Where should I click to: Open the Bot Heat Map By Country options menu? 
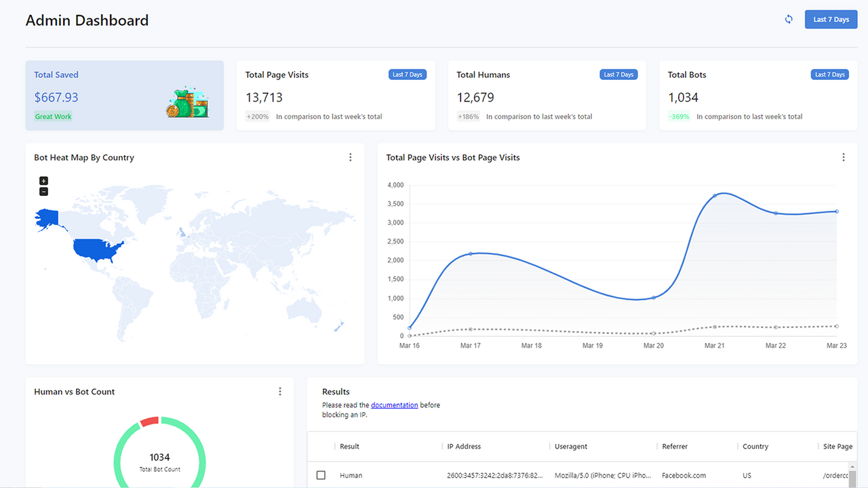pyautogui.click(x=351, y=157)
